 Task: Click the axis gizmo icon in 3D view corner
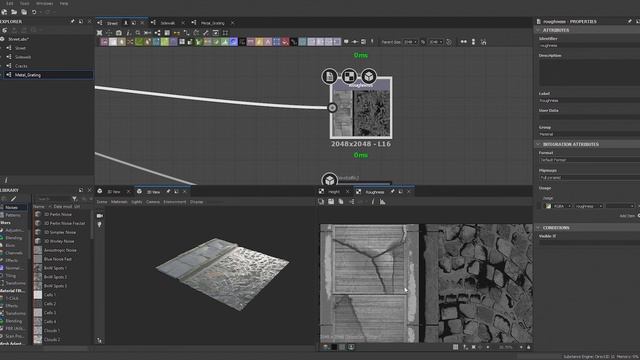100,340
